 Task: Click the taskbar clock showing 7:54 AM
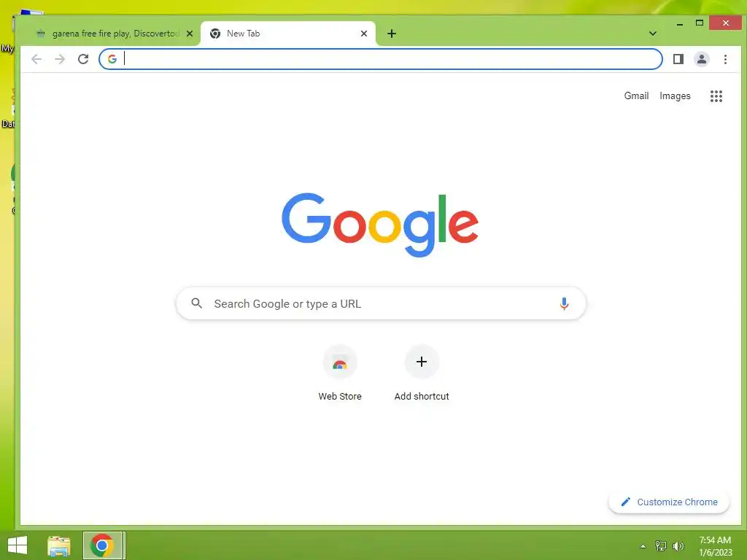pos(715,545)
